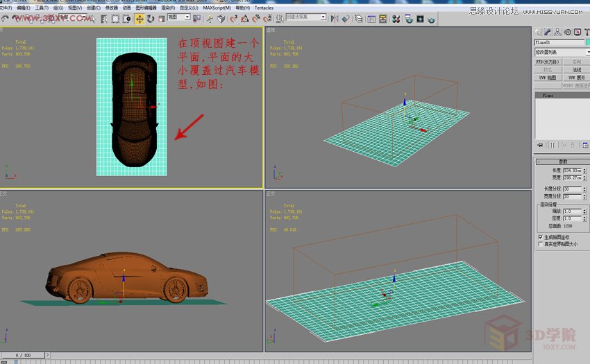Open the Schematic View
Screen dimensions: 590x364
pos(382,19)
